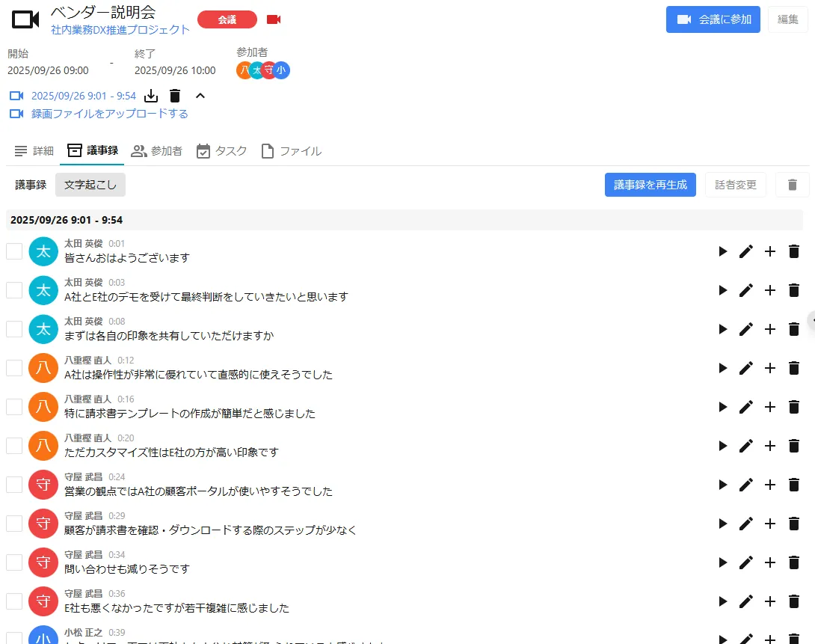
Task: Play the 0:01 transcript line audio
Action: coord(722,251)
